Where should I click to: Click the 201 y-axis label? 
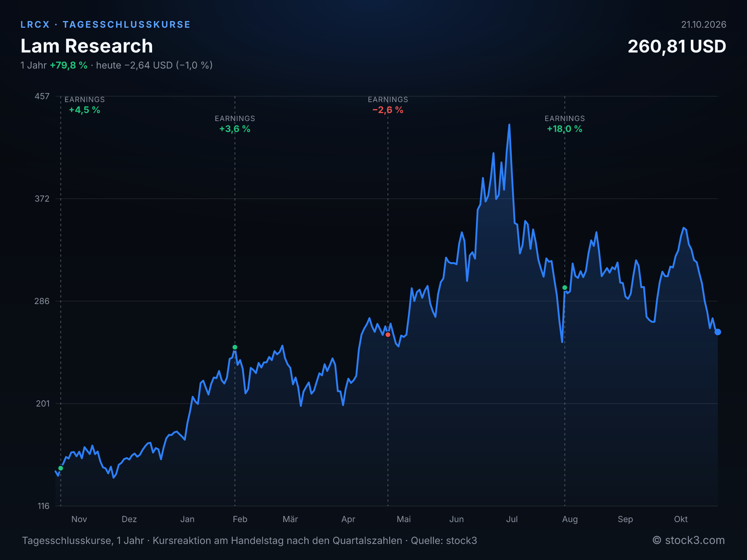pos(42,404)
